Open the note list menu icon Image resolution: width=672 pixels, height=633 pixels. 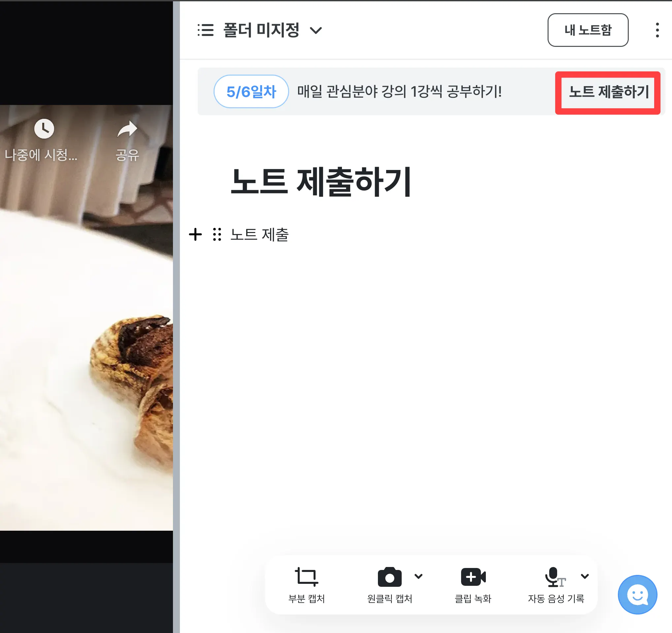tap(206, 30)
